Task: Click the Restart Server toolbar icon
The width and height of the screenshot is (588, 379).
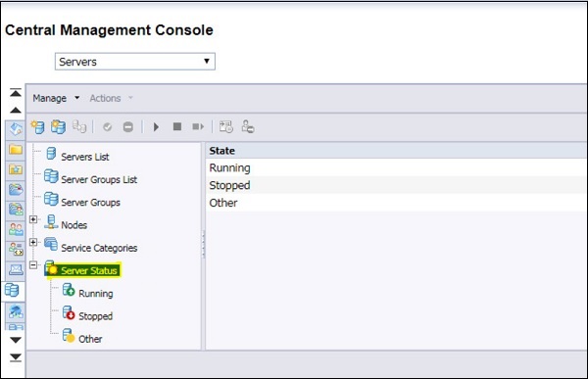Action: click(x=198, y=126)
